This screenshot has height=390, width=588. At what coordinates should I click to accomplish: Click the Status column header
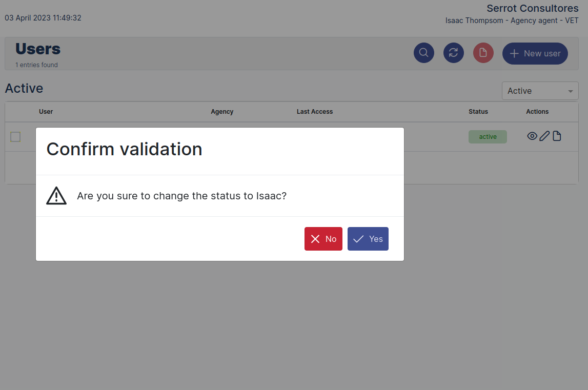(x=478, y=111)
